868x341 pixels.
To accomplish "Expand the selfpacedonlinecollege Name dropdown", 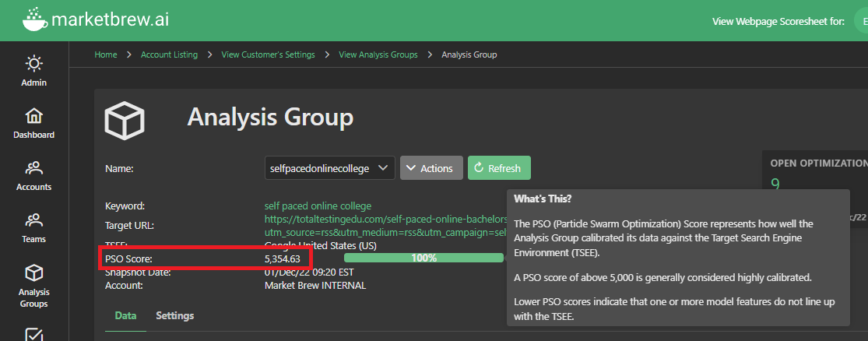I will (x=329, y=168).
